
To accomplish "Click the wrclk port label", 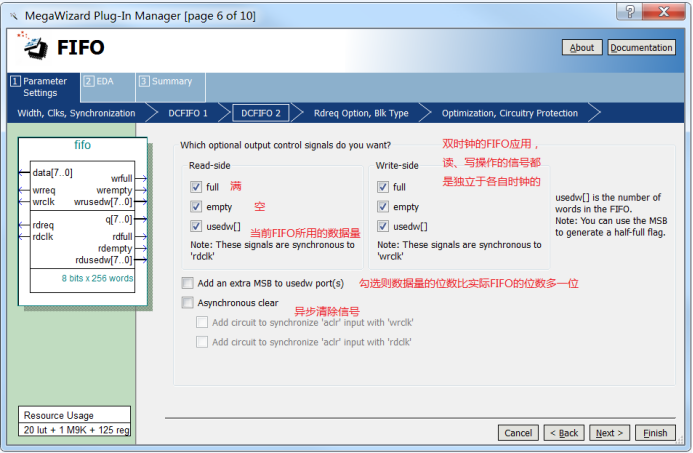I will (x=43, y=202).
